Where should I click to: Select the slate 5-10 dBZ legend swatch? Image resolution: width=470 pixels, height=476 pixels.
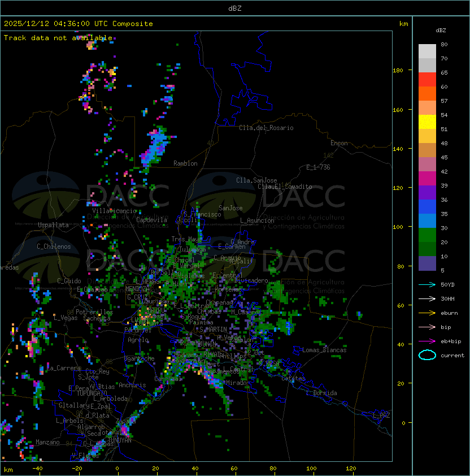427,263
